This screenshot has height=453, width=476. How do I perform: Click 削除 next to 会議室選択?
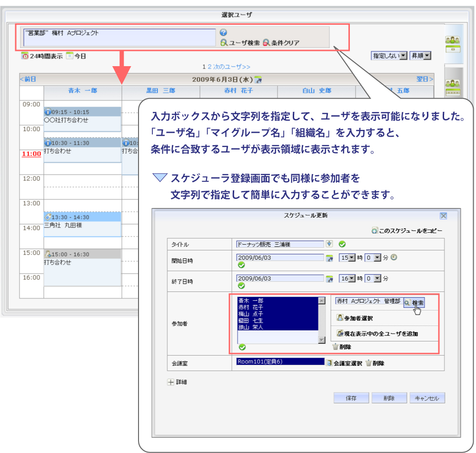click(x=375, y=363)
